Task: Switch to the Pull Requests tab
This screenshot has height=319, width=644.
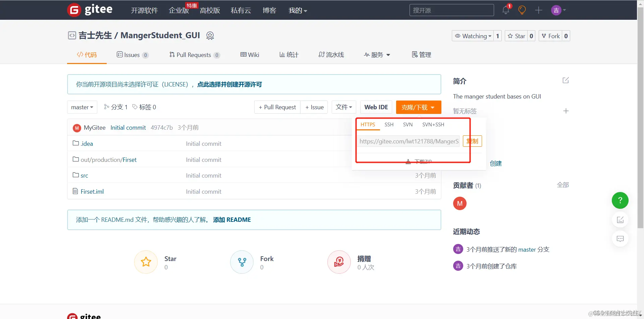Action: click(195, 55)
